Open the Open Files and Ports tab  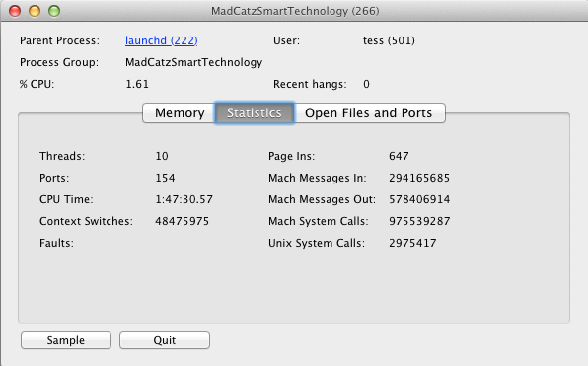[x=369, y=112]
